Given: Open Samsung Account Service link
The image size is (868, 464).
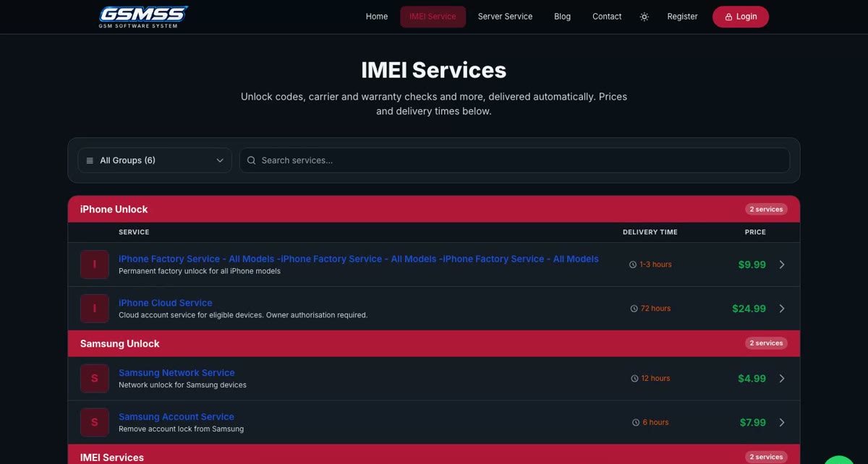Looking at the screenshot, I should [x=176, y=417].
